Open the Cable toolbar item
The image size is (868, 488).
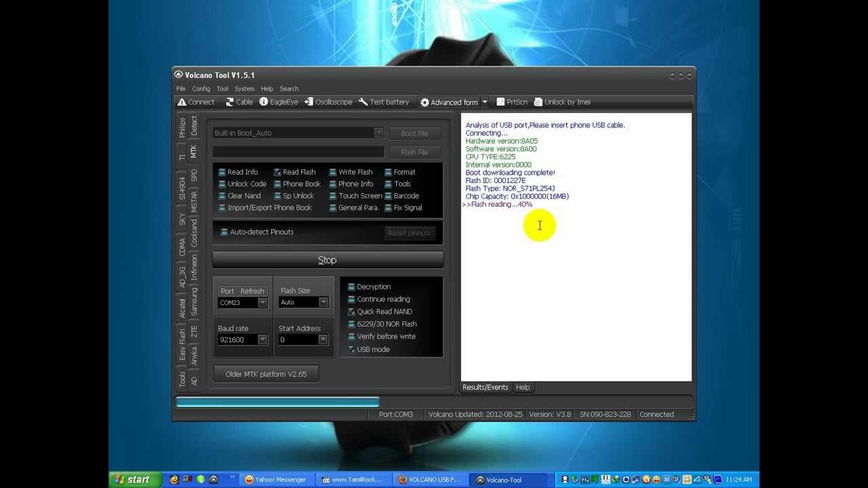tap(239, 102)
